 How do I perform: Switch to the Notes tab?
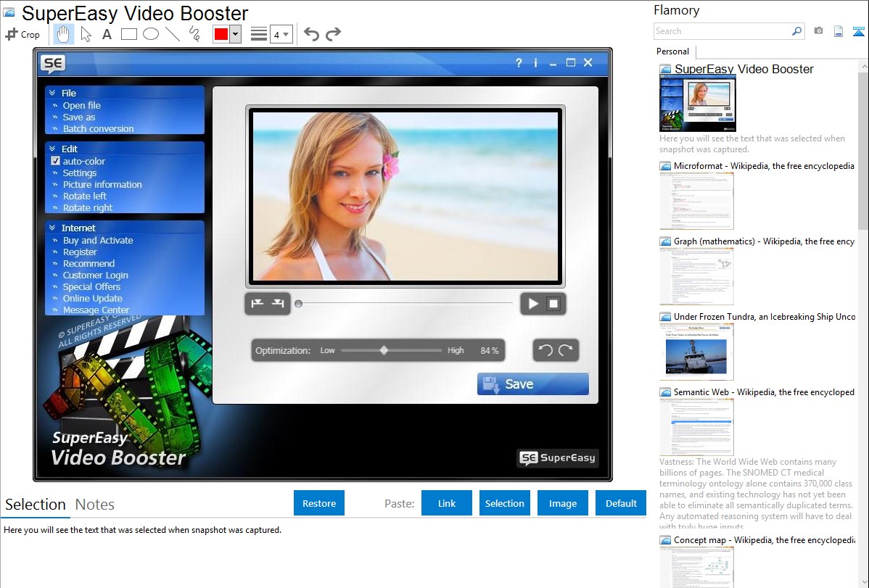(95, 505)
